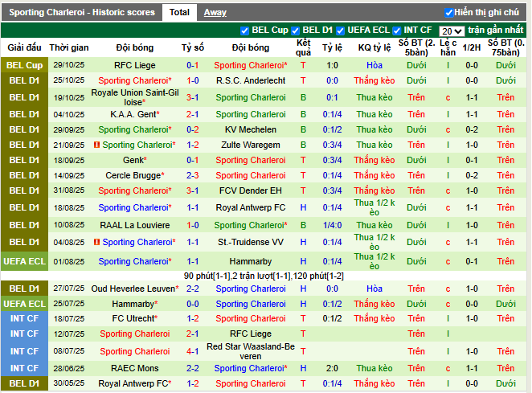The height and width of the screenshot is (393, 532).
Task: Click the KV Mechelen team name
Action: coord(251,129)
